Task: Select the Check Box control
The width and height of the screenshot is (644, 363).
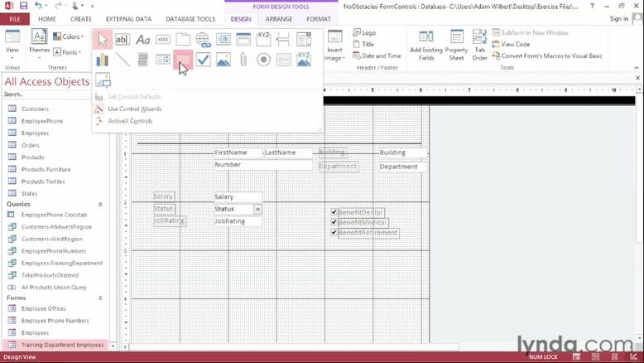Action: [x=203, y=60]
